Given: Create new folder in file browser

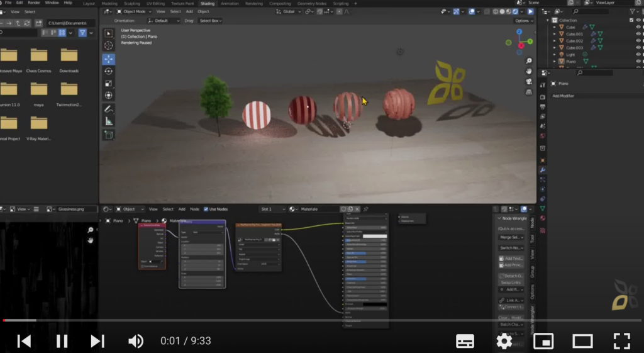Looking at the screenshot, I should pos(38,23).
